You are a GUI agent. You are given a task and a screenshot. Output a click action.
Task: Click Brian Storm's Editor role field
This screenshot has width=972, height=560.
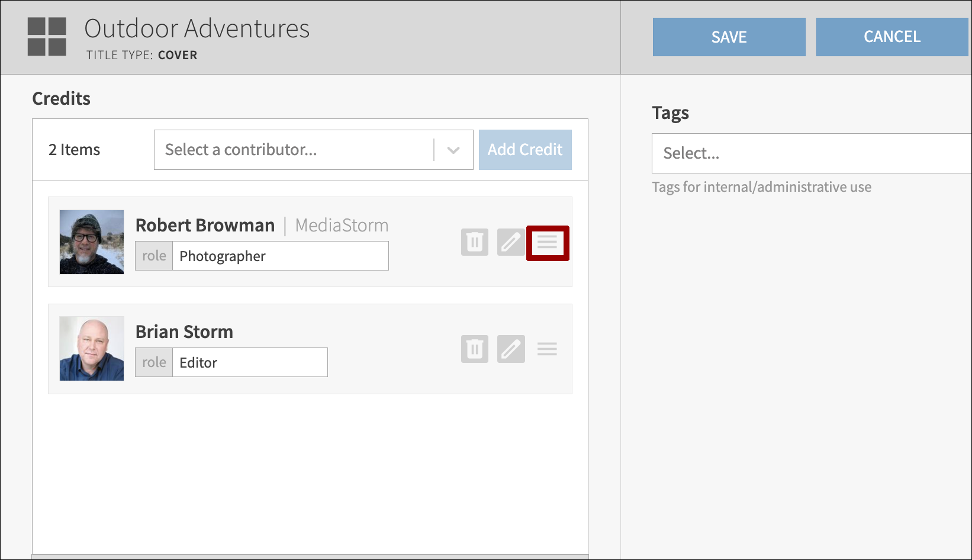coord(249,362)
